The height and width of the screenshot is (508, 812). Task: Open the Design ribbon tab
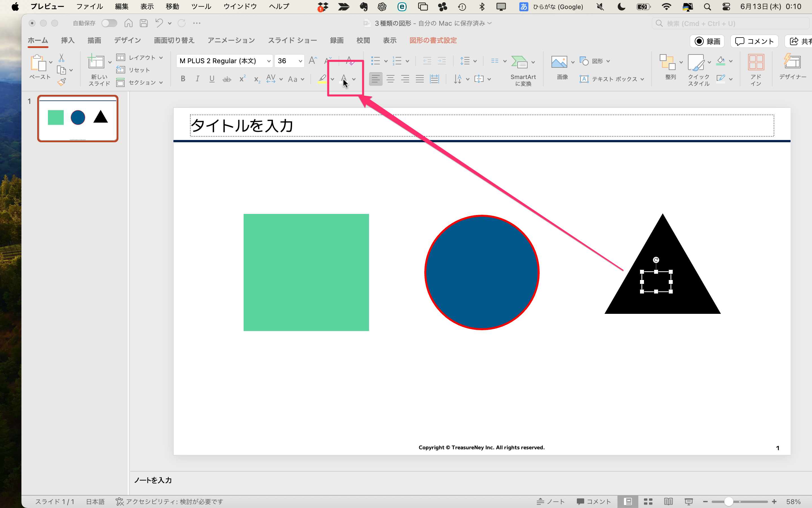127,40
